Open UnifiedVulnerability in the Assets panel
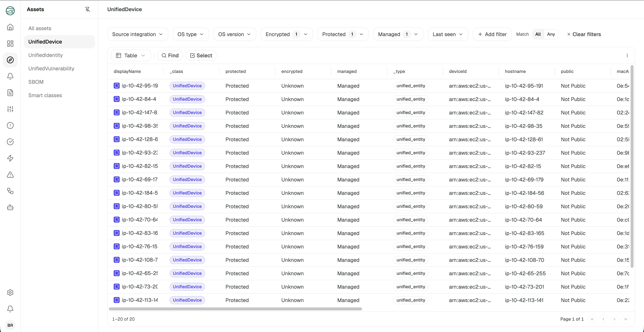 (x=59, y=68)
